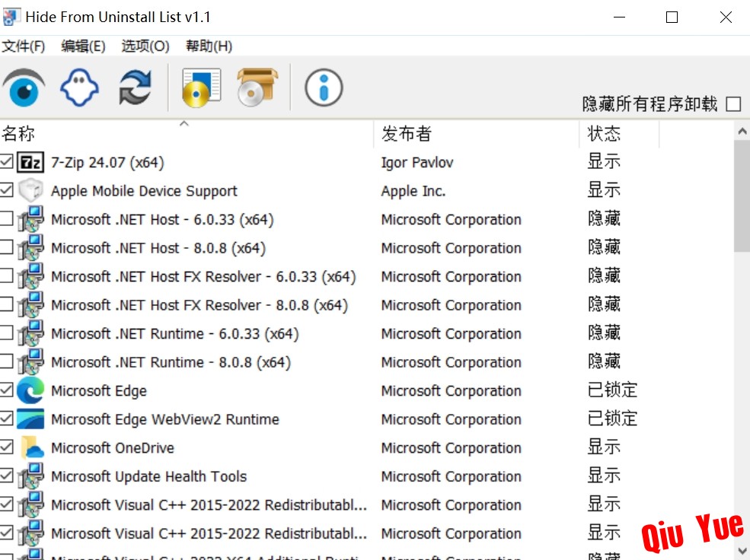Click the 隐藏 status for .NET Runtime 8.0.8
The width and height of the screenshot is (750, 560).
point(604,361)
